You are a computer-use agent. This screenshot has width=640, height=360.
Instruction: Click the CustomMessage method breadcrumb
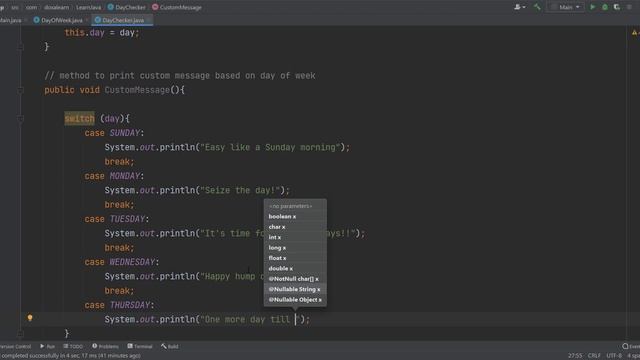[x=177, y=7]
